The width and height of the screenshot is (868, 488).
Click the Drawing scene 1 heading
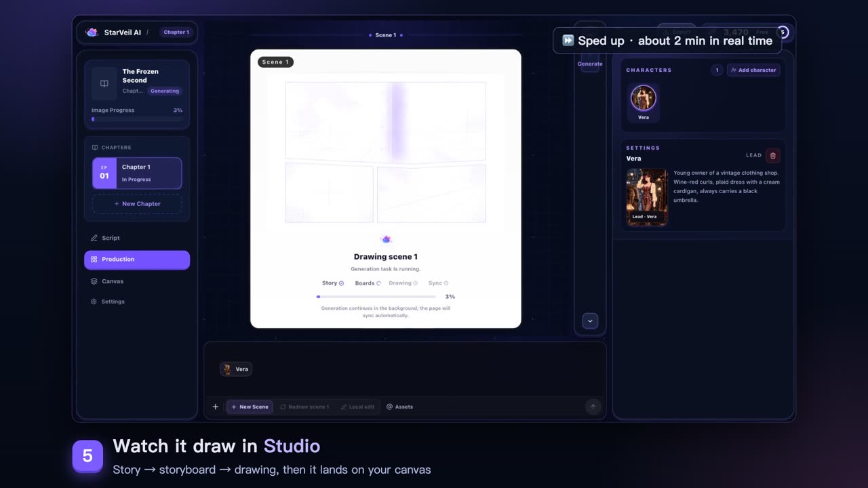coord(385,257)
